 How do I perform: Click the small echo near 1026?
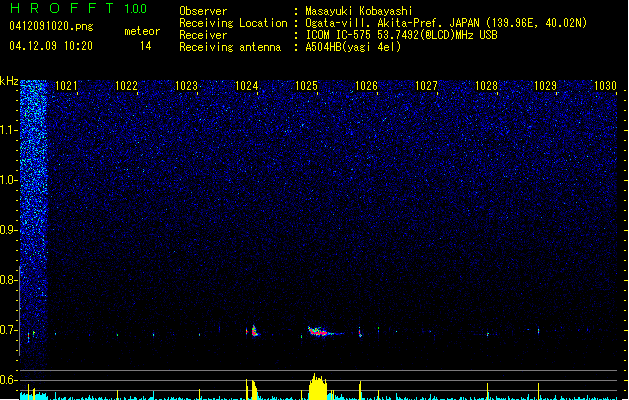[360, 332]
